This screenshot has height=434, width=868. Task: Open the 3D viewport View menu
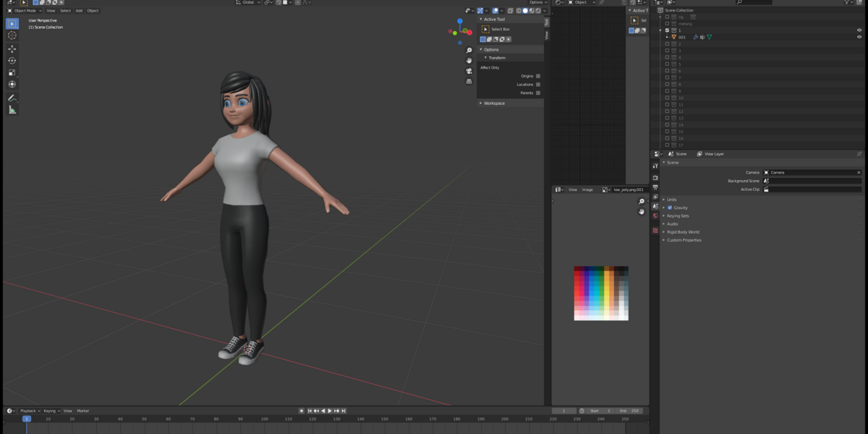(51, 11)
